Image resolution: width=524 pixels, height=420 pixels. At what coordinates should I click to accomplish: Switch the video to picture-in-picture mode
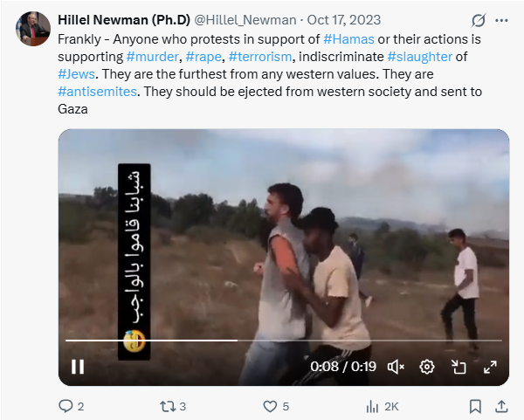click(458, 367)
